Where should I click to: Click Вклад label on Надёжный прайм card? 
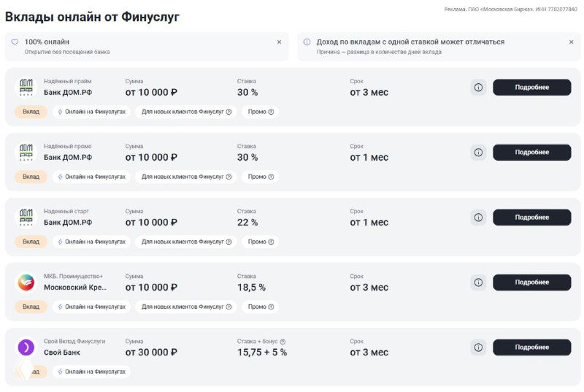click(31, 112)
